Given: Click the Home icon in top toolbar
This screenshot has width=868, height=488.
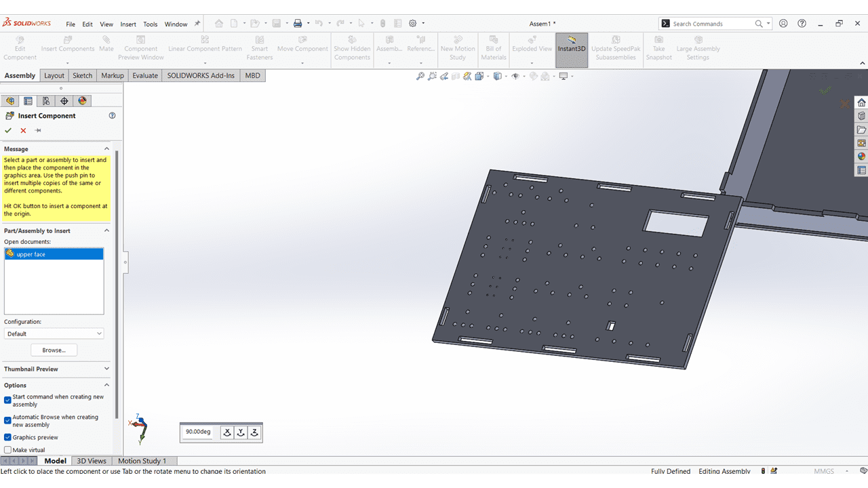Looking at the screenshot, I should [x=219, y=23].
